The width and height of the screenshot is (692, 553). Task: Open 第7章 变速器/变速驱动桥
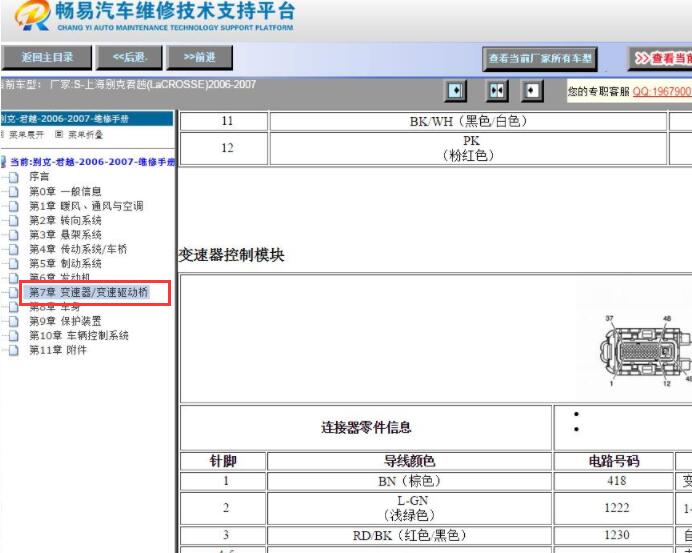(88, 292)
